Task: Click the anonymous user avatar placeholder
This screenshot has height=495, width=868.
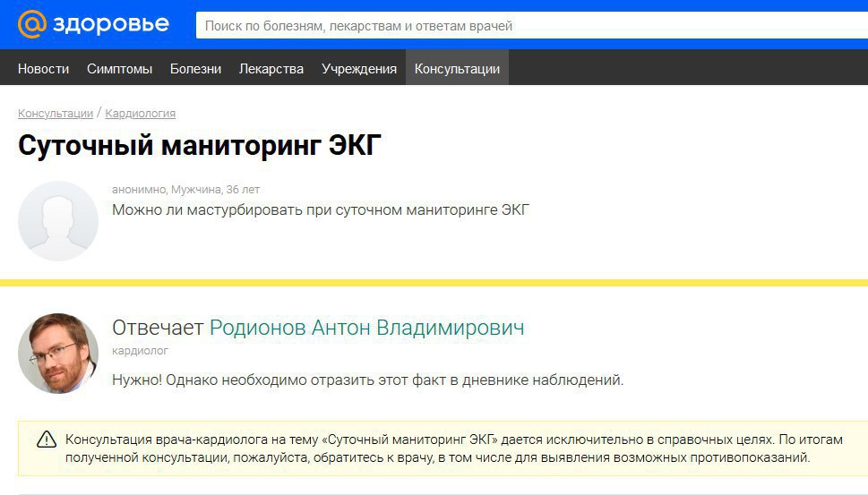Action: coord(58,221)
